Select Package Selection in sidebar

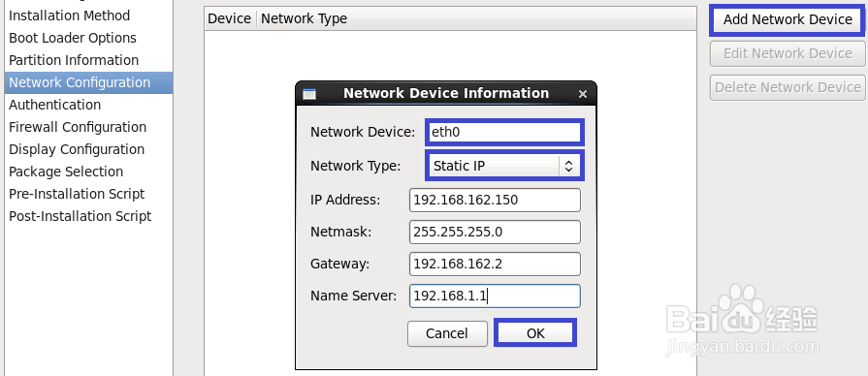[88, 172]
